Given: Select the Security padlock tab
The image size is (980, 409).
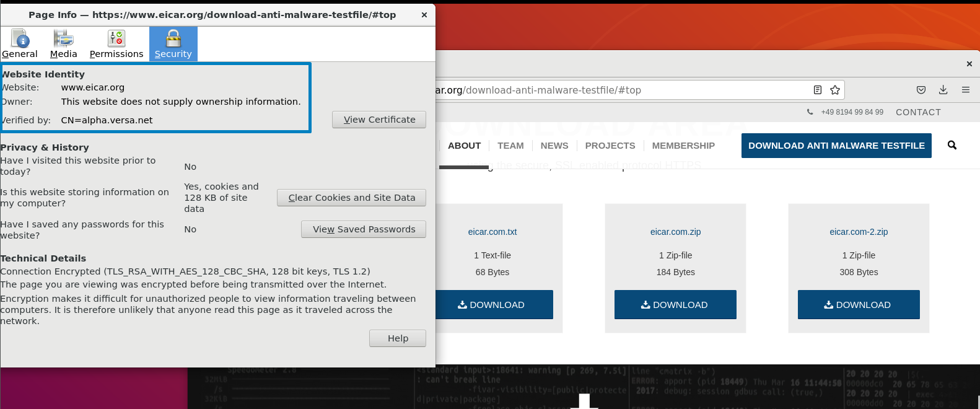Looking at the screenshot, I should click(x=173, y=44).
